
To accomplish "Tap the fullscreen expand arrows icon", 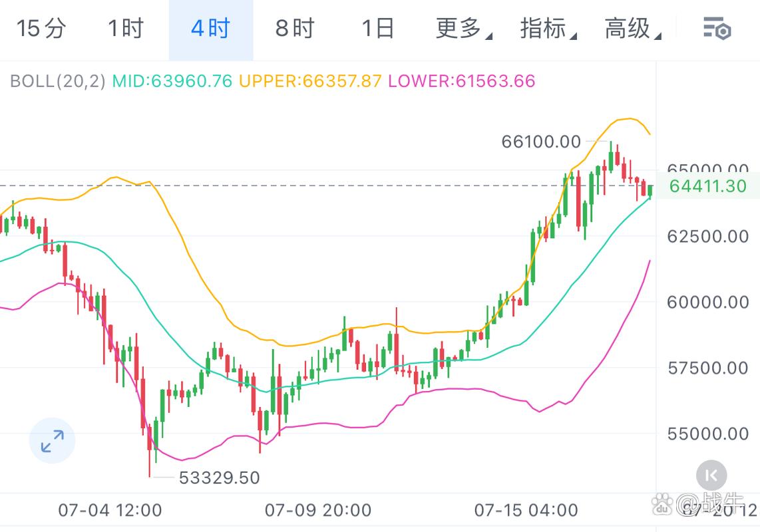I will tap(52, 440).
